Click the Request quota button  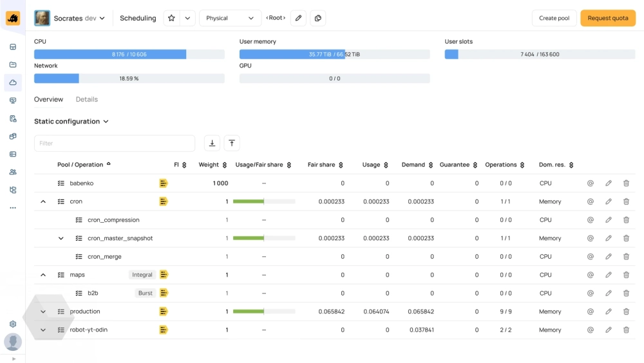coord(607,18)
